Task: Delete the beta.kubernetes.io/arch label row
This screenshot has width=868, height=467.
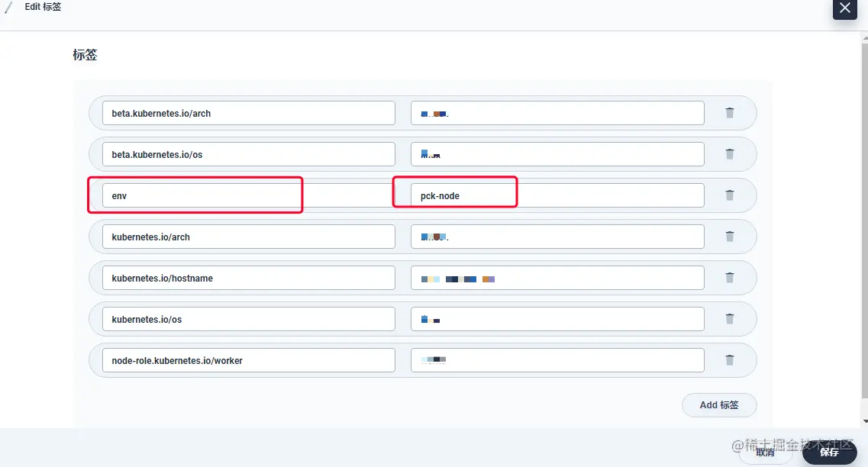Action: 730,113
